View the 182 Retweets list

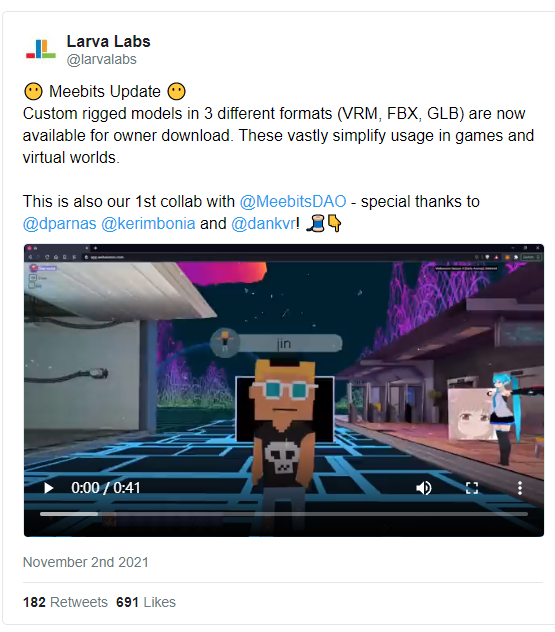pyautogui.click(x=65, y=602)
